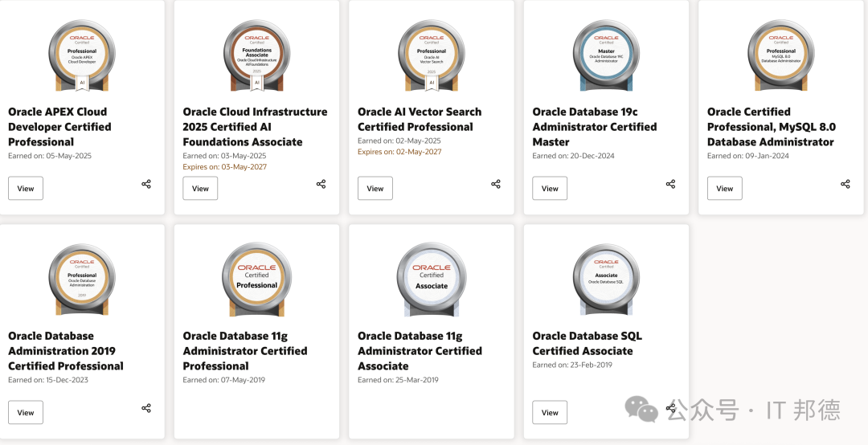The image size is (868, 445).
Task: Select the Expires on 02-May-2027 text
Action: (399, 152)
